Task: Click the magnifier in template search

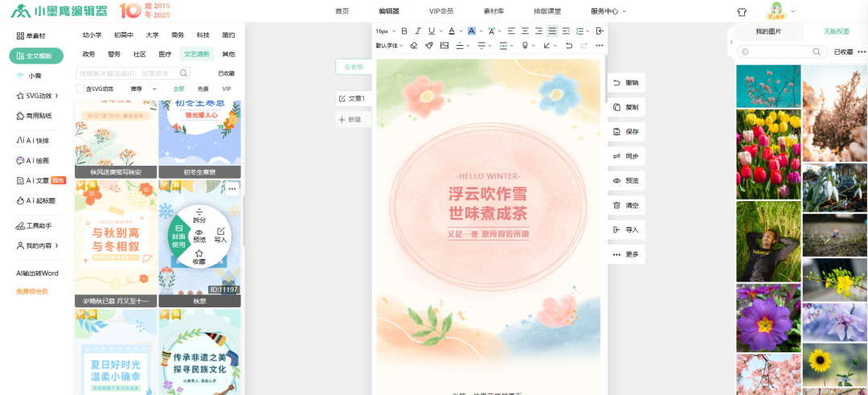Action: (184, 73)
